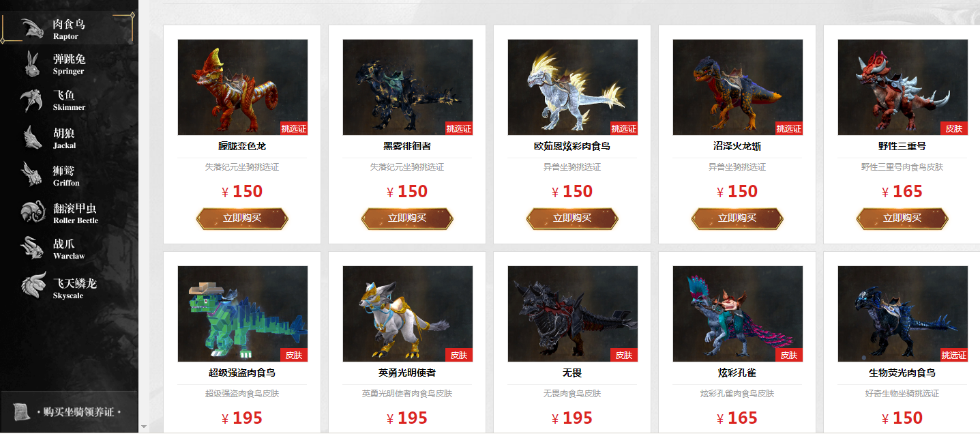
Task: Buy the 朦胧变色龙 mount now
Action: [x=242, y=218]
